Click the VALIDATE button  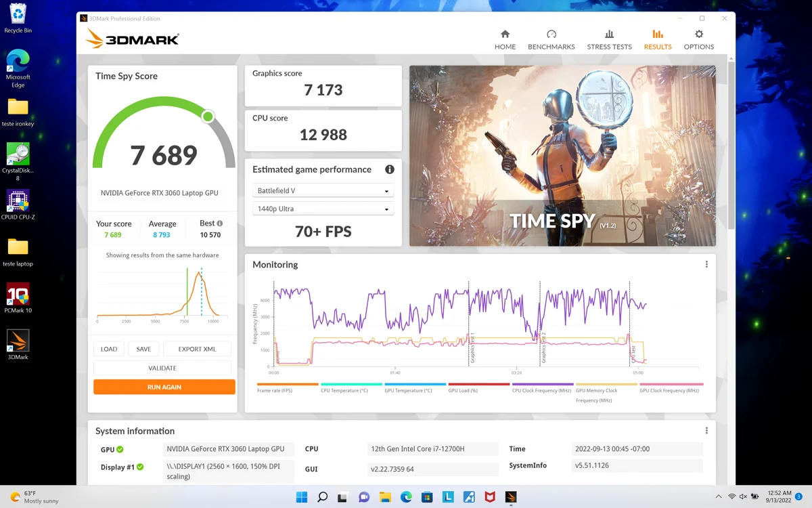click(162, 368)
